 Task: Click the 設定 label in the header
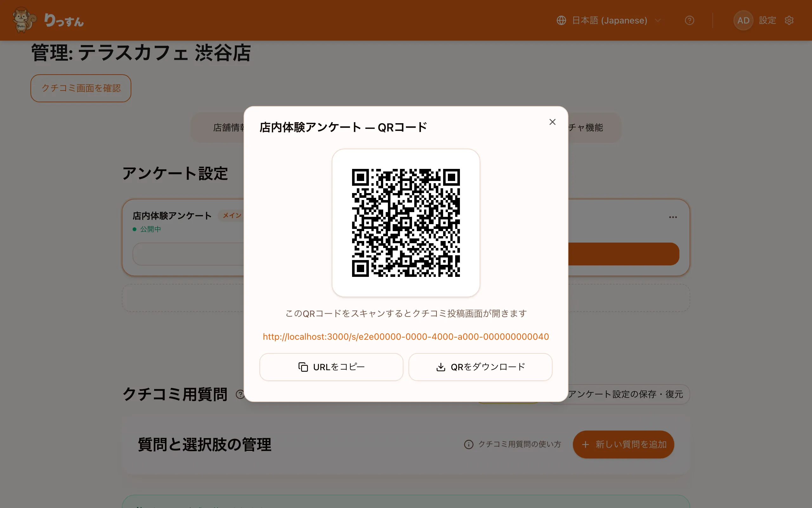click(767, 21)
